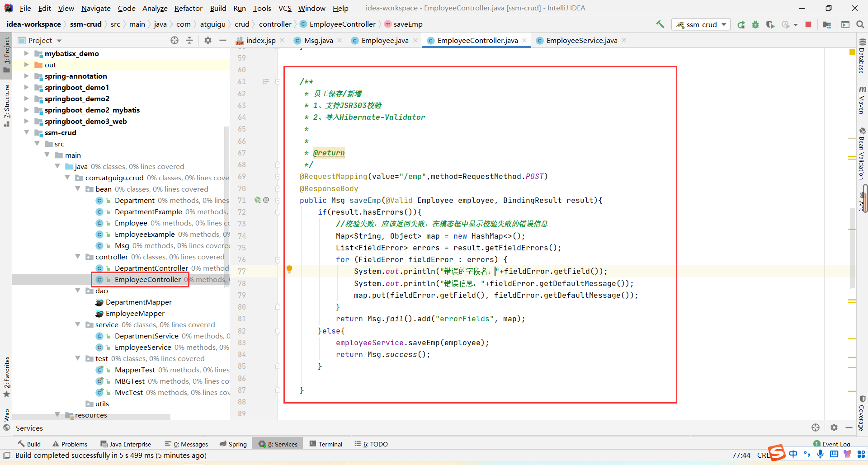Close the EmployeeController.java tab

(x=524, y=40)
